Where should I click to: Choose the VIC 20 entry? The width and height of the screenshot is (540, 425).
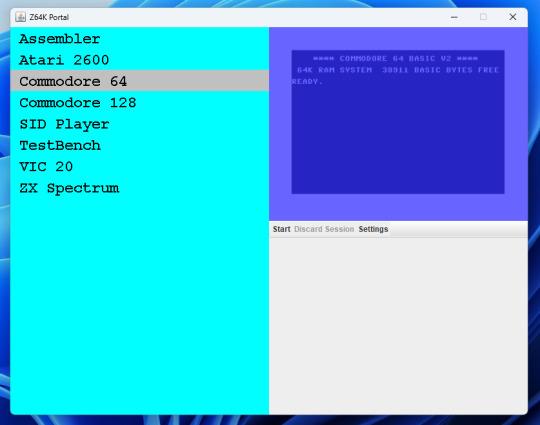[139, 166]
